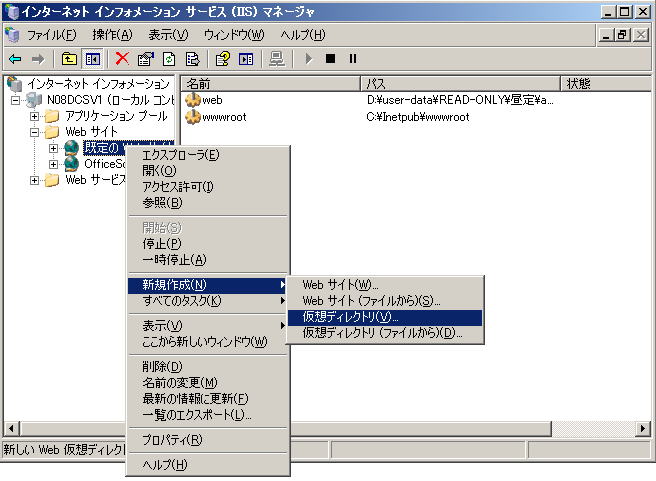Click the horizontal scrollbar right arrow
Screen dimensions: 656x481
643,428
